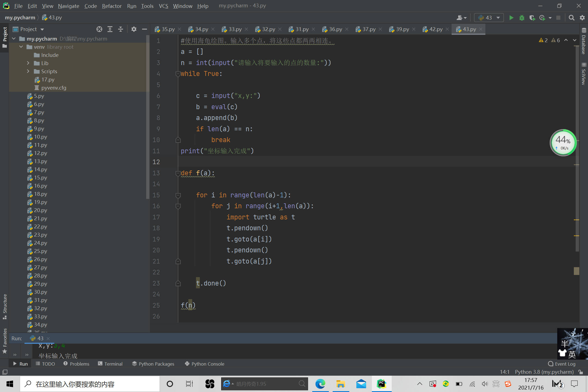588x392 pixels.
Task: Open Event Log in status bar
Action: [x=562, y=364]
